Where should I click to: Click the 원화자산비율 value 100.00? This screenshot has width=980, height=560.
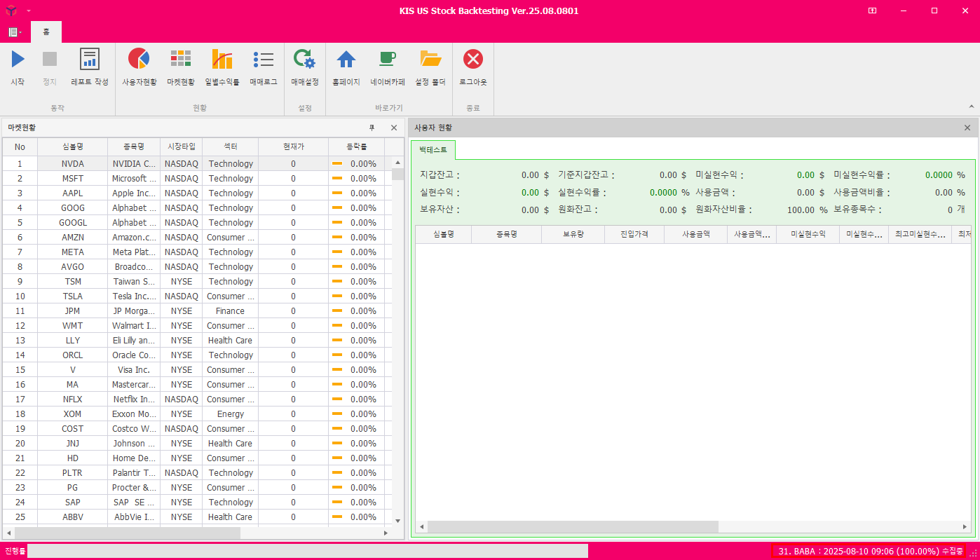click(x=801, y=210)
